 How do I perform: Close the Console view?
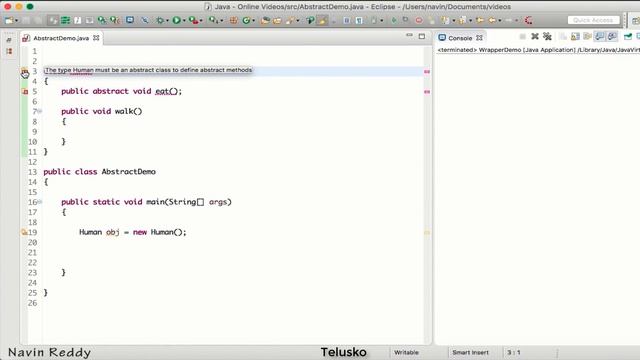480,38
